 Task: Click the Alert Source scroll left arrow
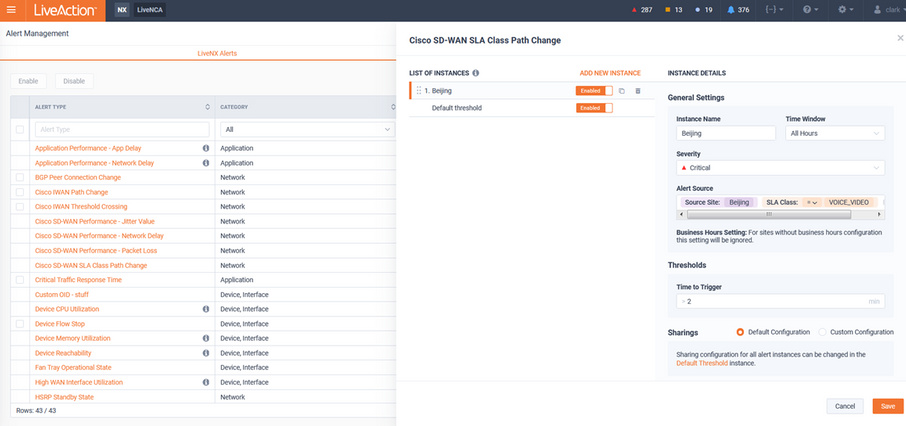(x=682, y=214)
